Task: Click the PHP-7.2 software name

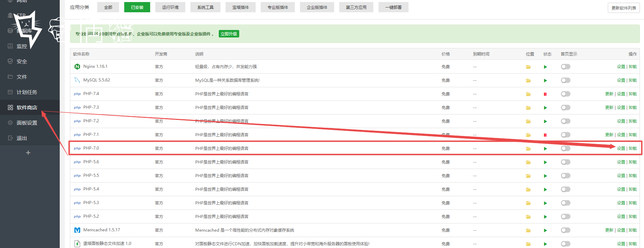Action: pyautogui.click(x=91, y=121)
